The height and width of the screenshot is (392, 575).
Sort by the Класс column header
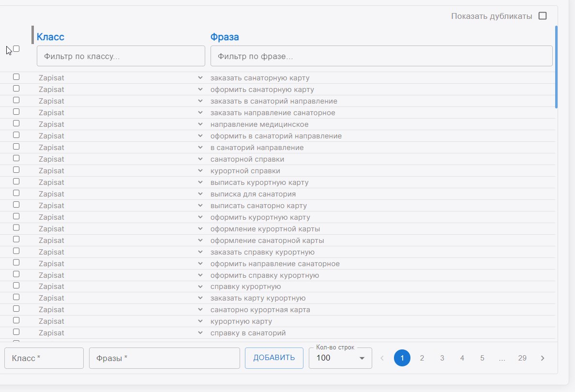click(50, 37)
